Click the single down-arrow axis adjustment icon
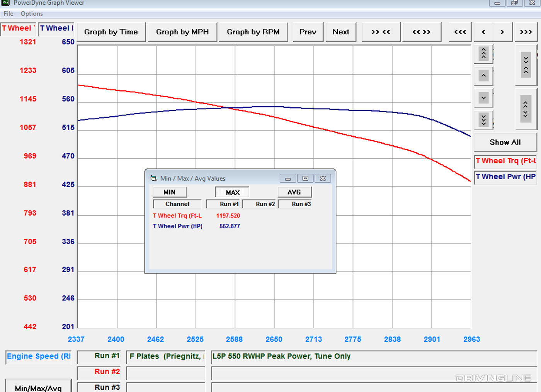This screenshot has width=541, height=392. point(483,98)
